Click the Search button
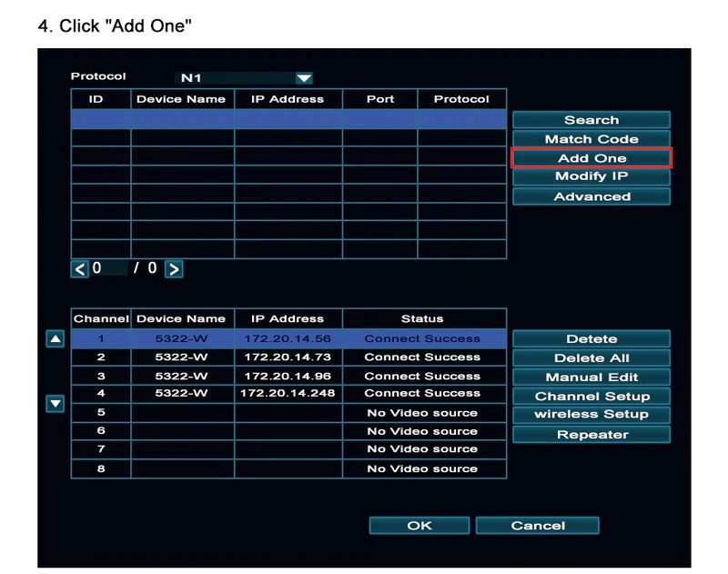 click(591, 120)
